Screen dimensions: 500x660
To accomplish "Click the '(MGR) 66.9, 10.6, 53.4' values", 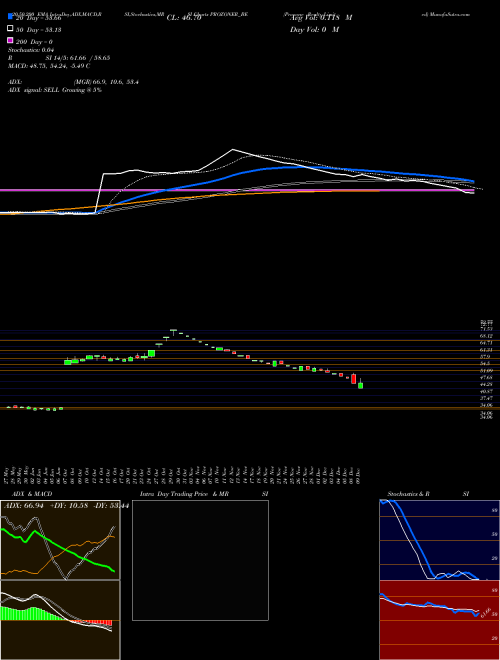I will [x=106, y=82].
